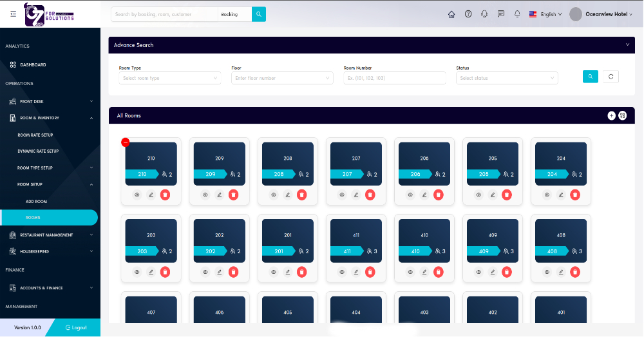Open the notifications bell icon

point(517,14)
